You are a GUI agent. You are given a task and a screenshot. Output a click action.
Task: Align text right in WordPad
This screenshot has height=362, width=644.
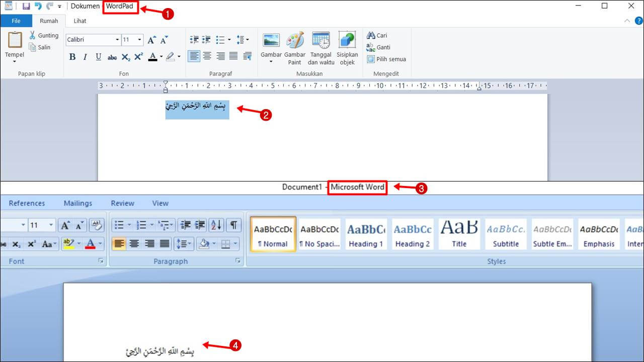click(x=220, y=56)
